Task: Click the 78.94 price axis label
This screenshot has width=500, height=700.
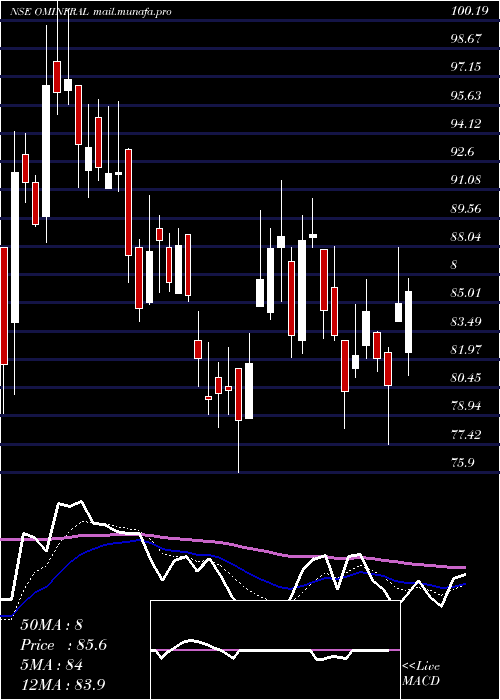Action: click(x=467, y=406)
